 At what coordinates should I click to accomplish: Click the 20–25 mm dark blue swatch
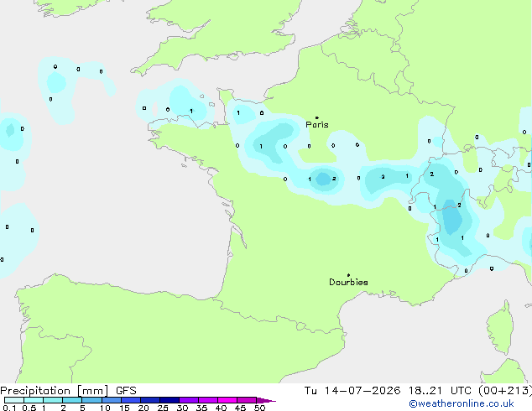[150, 400]
